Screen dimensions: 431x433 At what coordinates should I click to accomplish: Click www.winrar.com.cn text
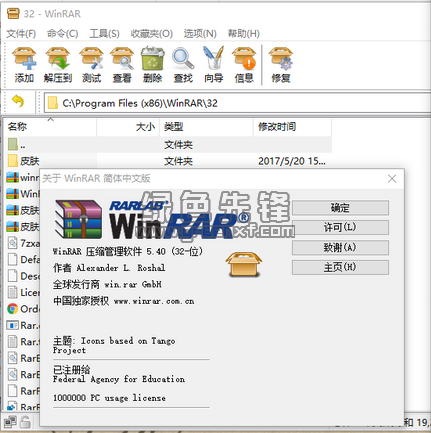click(154, 301)
